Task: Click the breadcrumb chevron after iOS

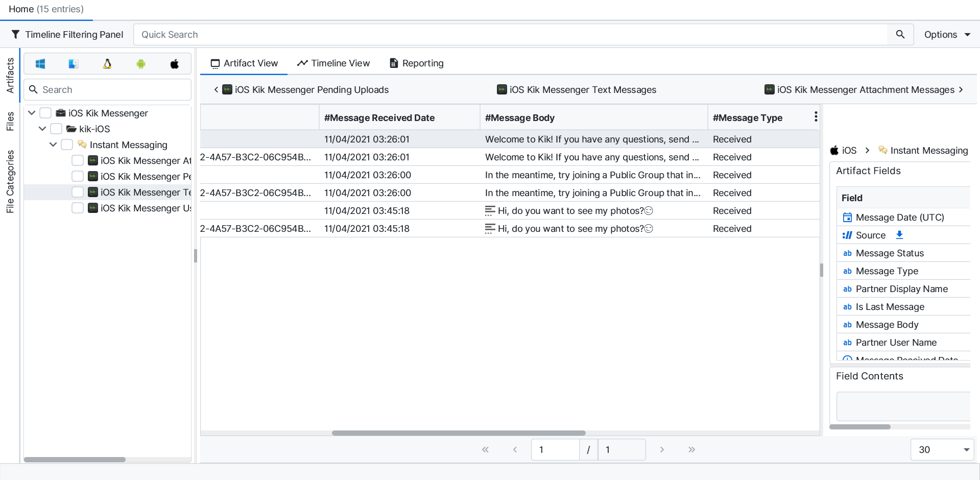Action: [x=867, y=150]
